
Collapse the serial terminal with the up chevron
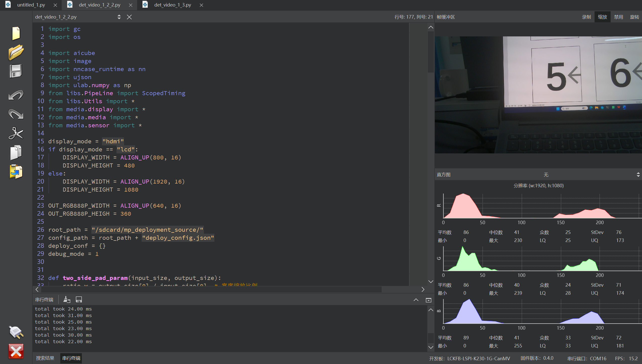click(416, 300)
